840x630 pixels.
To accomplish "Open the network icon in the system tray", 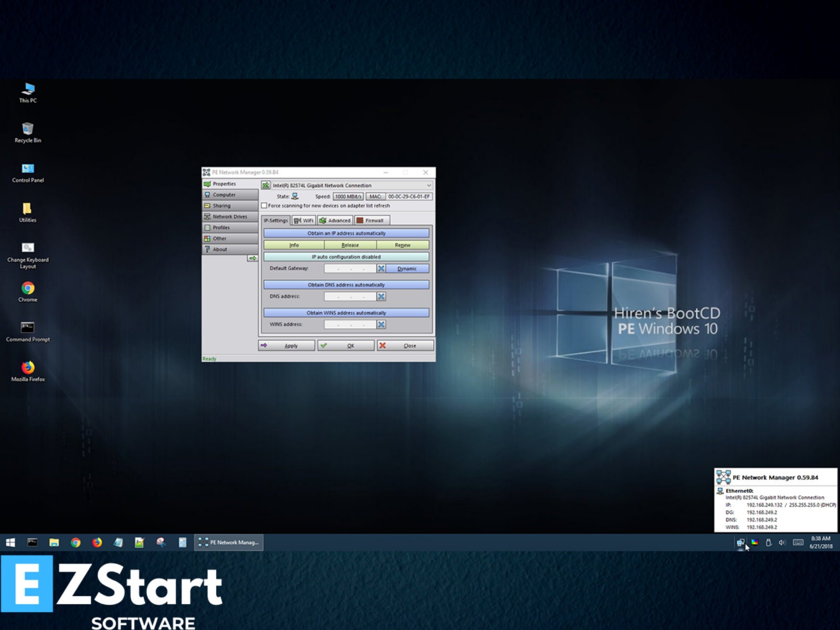I will coord(742,542).
